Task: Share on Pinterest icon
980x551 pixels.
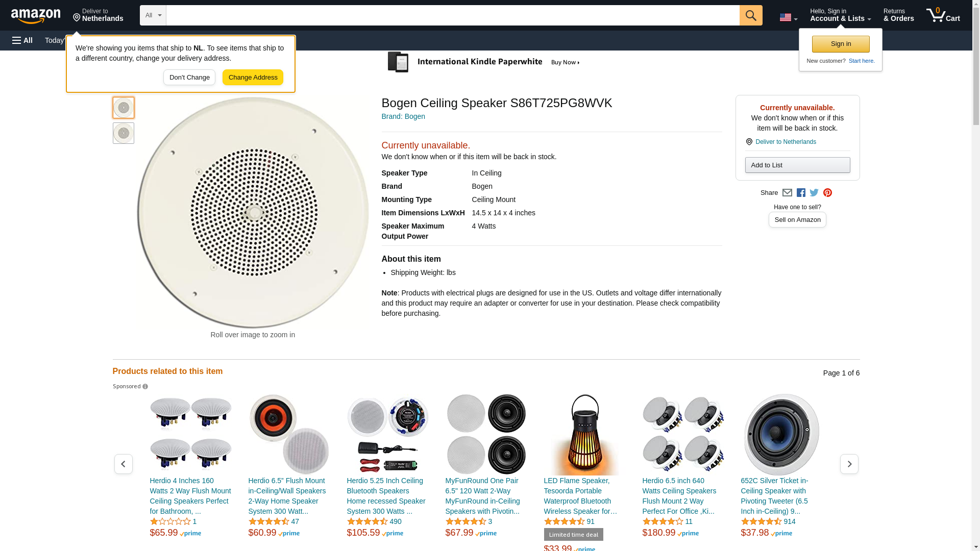Action: [x=827, y=193]
